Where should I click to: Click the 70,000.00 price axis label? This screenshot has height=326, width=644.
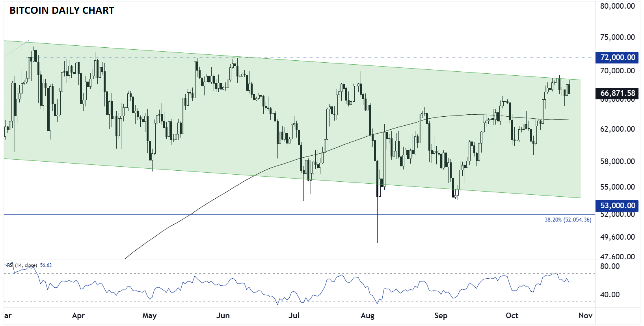(617, 71)
